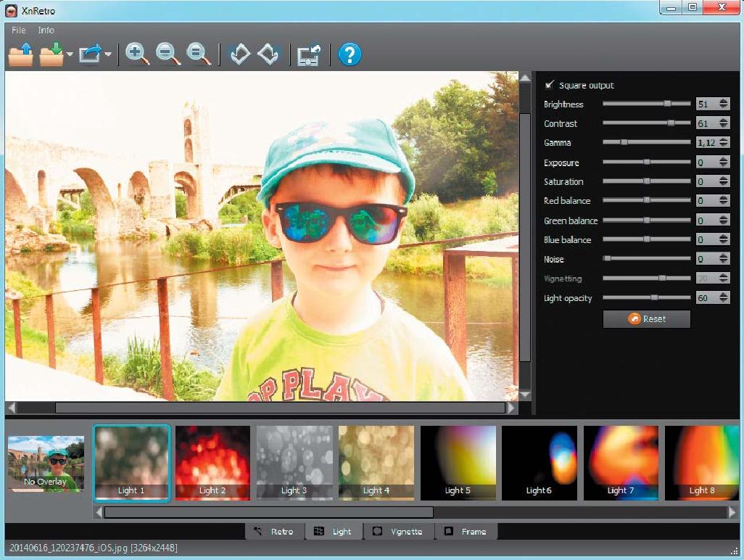Screen dimensions: 744x560
Task: Click the fit-zoom magnifier with equals sign
Action: pyautogui.click(x=198, y=55)
